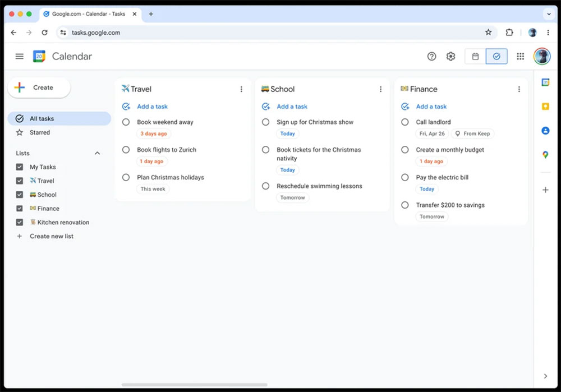This screenshot has width=561, height=392.
Task: Mark 'Book flights to Zurich' complete
Action: coord(126,150)
